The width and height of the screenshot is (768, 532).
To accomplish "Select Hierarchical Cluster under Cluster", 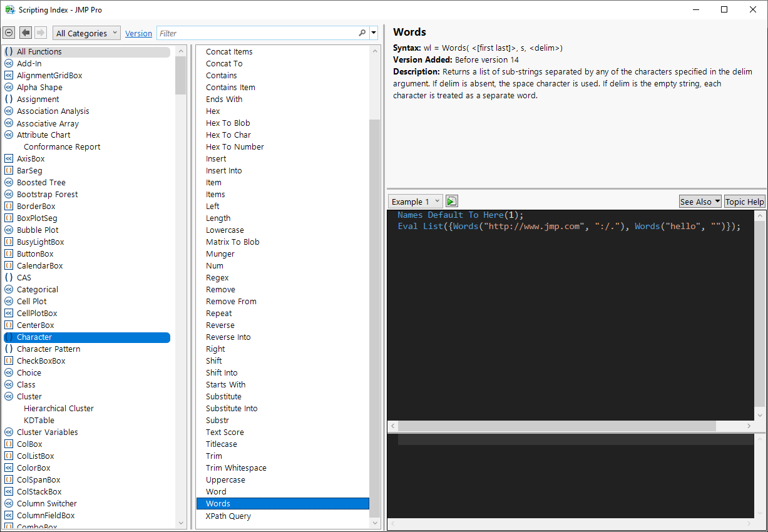I will [x=59, y=409].
